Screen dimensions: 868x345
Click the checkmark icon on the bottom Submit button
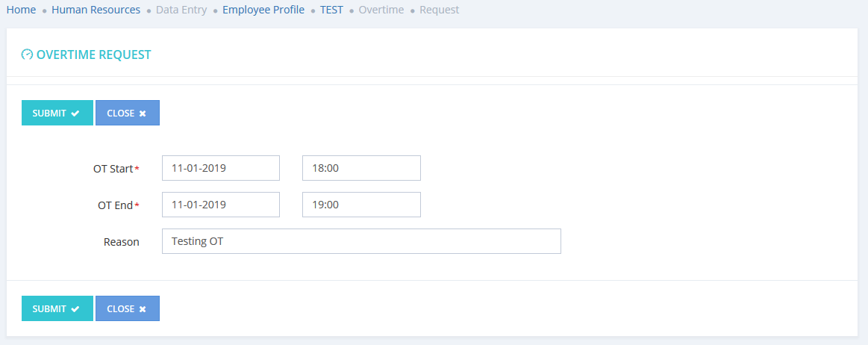tap(75, 309)
